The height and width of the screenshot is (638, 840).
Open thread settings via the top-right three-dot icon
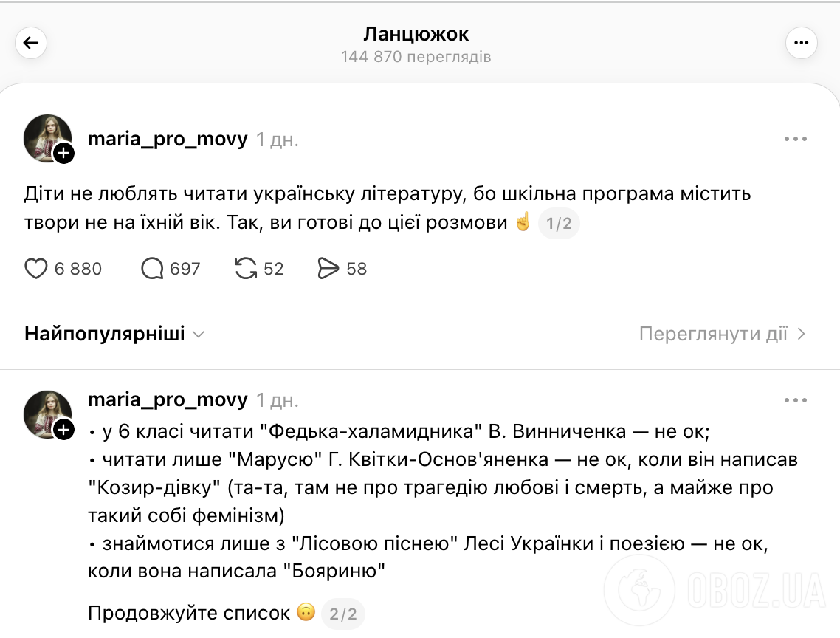click(802, 42)
